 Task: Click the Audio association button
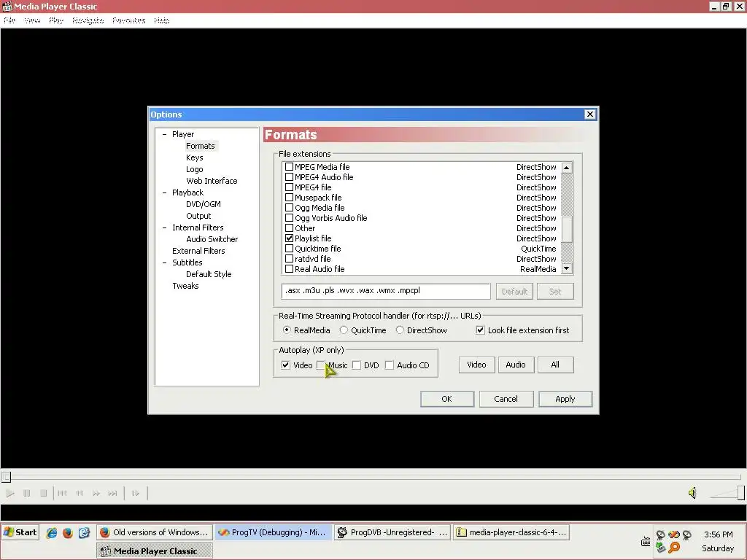click(516, 365)
